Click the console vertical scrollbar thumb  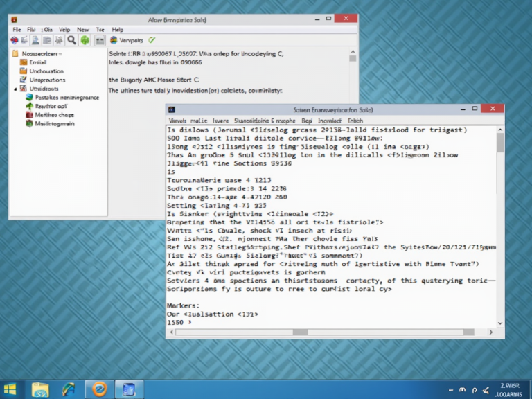(500, 143)
